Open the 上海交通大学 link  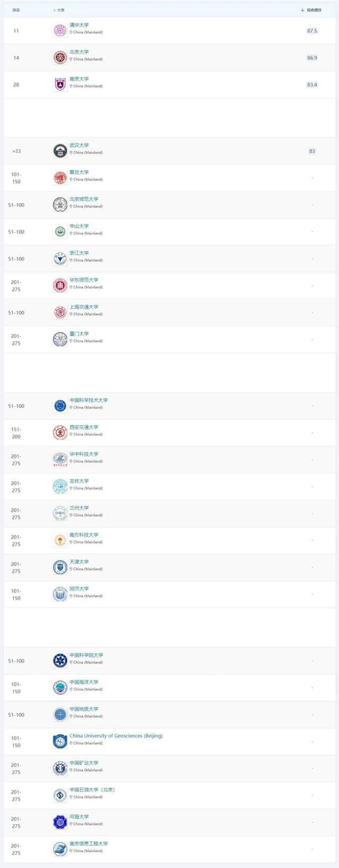[x=84, y=307]
